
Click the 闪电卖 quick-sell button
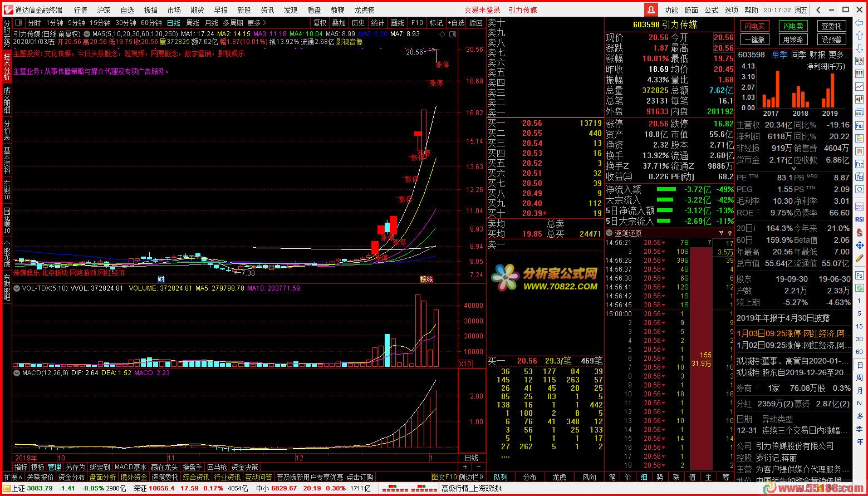tap(793, 26)
